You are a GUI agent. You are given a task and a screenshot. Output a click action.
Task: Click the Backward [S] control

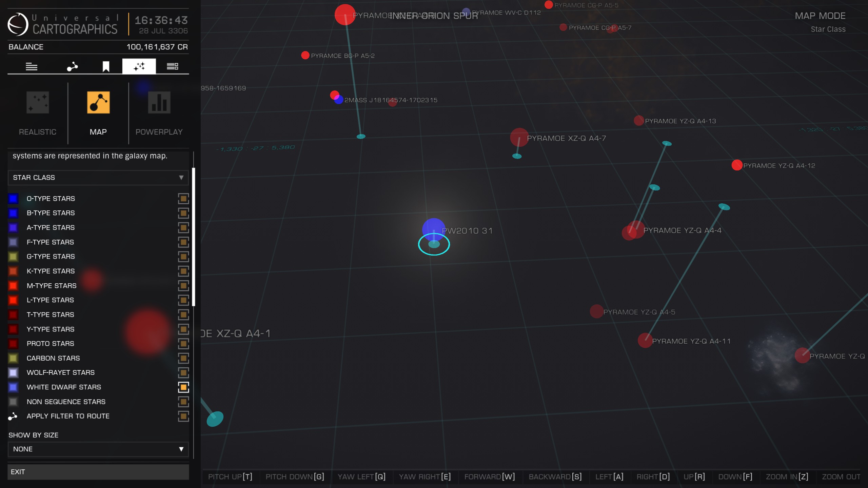pyautogui.click(x=555, y=477)
